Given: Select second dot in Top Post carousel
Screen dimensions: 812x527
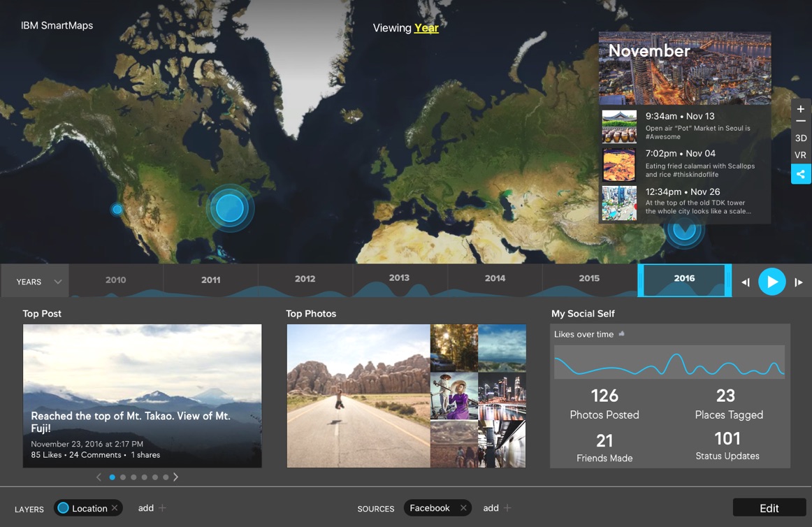Looking at the screenshot, I should click(x=123, y=477).
